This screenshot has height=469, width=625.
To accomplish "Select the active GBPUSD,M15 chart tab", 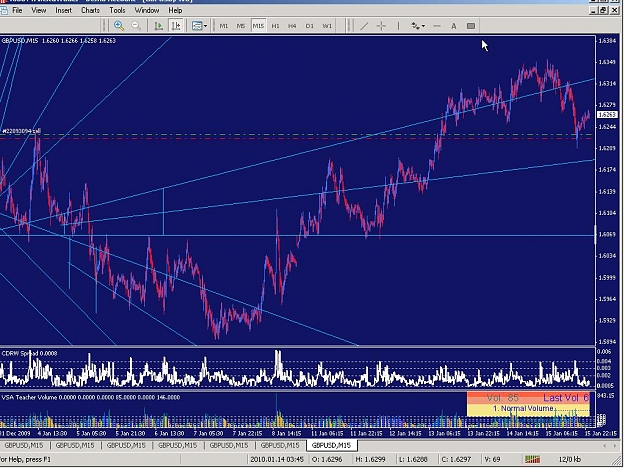I will click(x=331, y=445).
